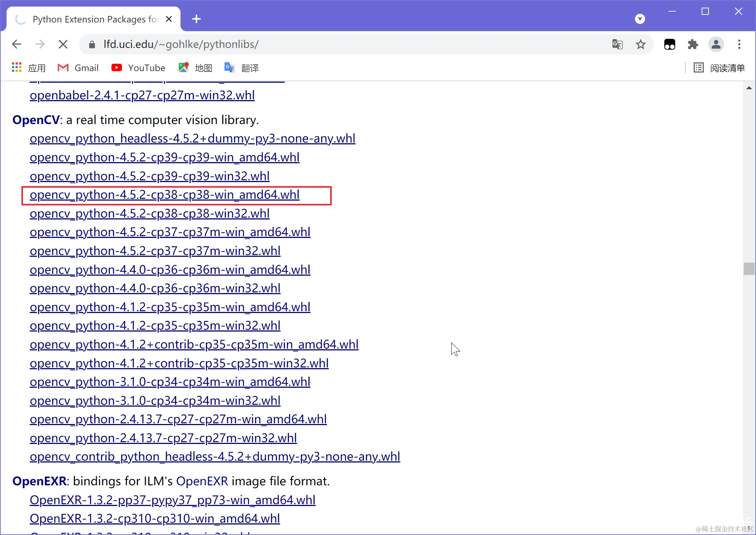
Task: Open the Extensions puzzle icon
Action: point(693,44)
